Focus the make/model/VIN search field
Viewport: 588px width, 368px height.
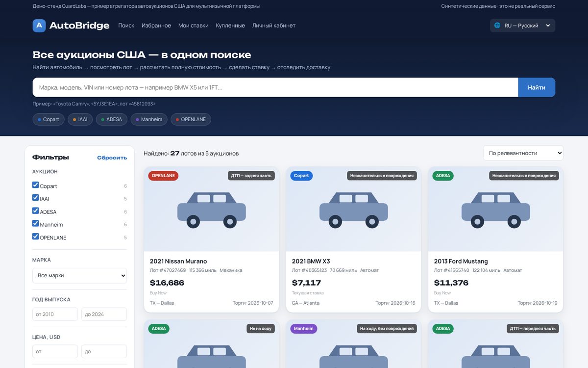pyautogui.click(x=275, y=87)
